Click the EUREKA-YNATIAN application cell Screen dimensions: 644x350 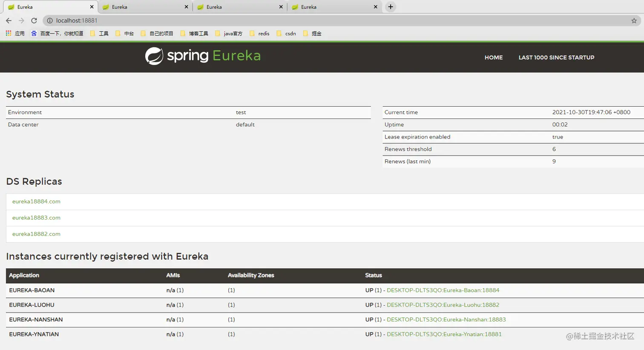pos(34,334)
